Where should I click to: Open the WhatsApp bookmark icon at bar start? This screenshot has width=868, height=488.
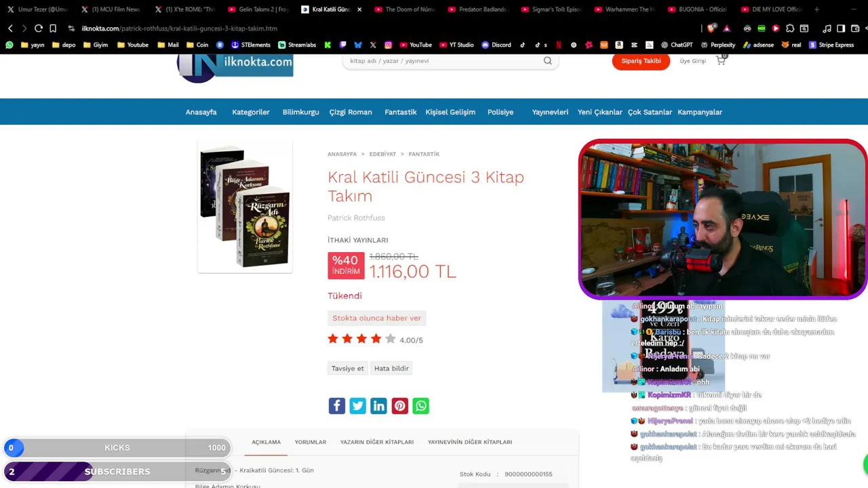point(9,45)
